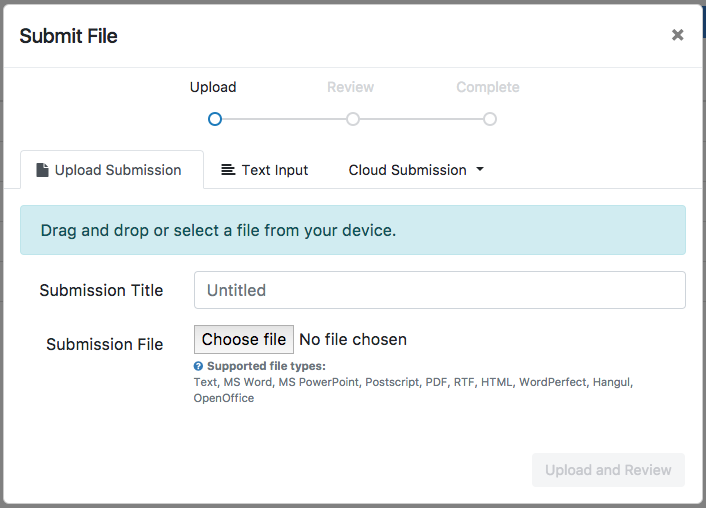The width and height of the screenshot is (706, 508).
Task: Close the Submit File dialog
Action: pyautogui.click(x=677, y=35)
